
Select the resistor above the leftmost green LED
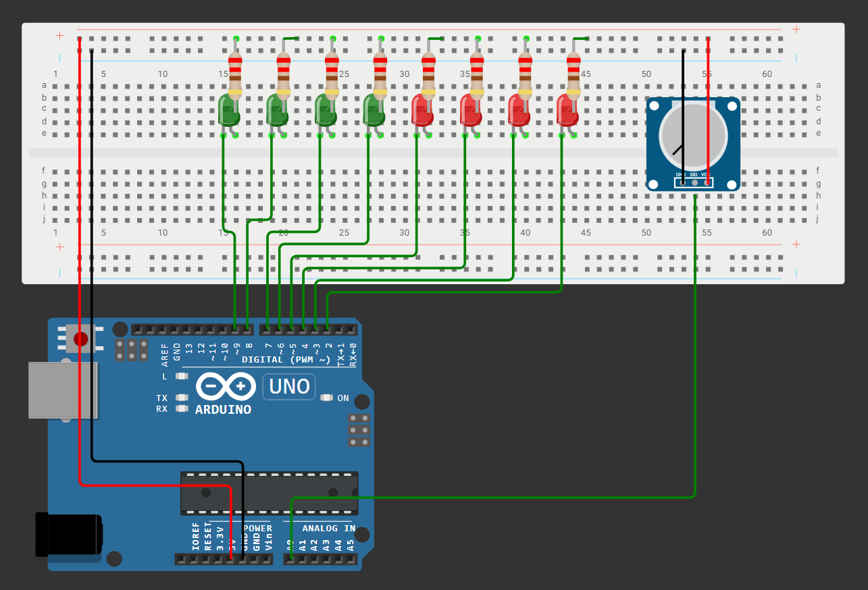[235, 75]
